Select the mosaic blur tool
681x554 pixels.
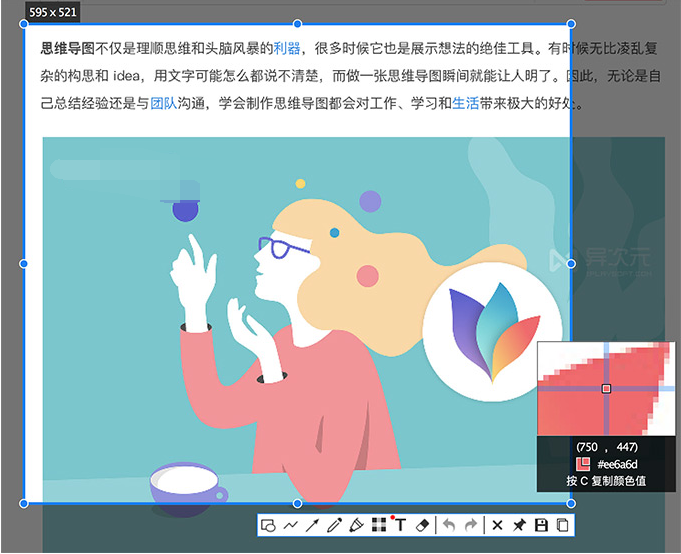pyautogui.click(x=379, y=525)
